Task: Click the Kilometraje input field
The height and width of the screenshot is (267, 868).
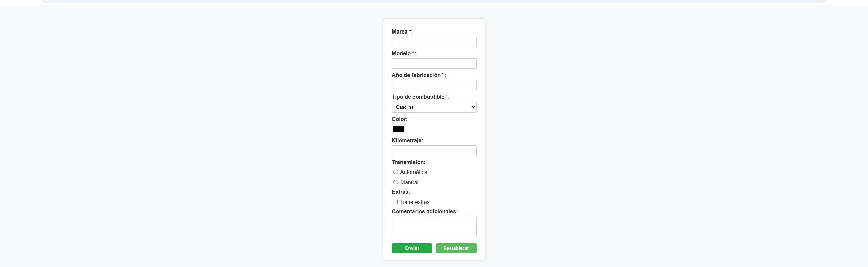Action: (434, 151)
